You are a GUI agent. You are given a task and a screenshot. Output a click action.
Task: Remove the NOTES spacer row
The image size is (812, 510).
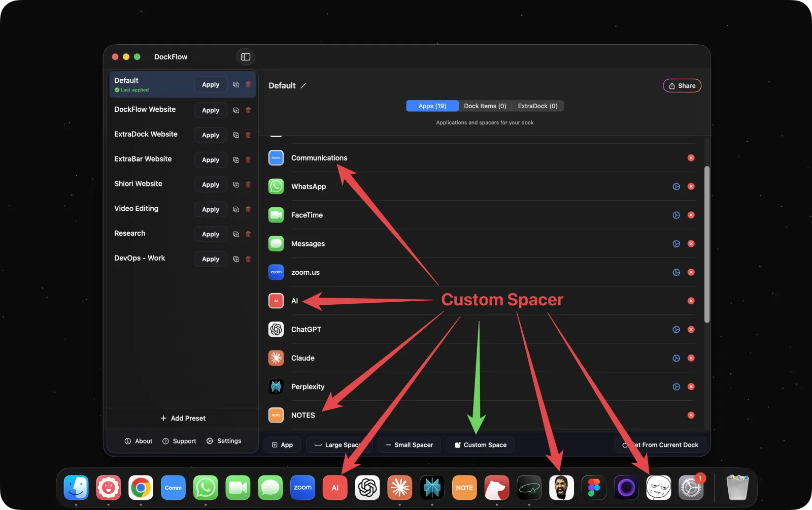point(691,415)
